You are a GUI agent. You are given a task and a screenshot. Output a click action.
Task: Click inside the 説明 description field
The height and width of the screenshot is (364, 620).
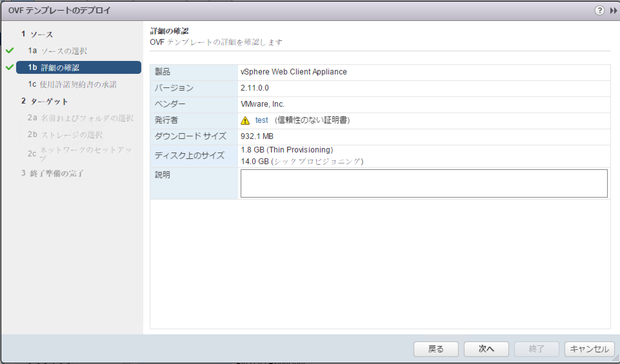[x=424, y=183]
